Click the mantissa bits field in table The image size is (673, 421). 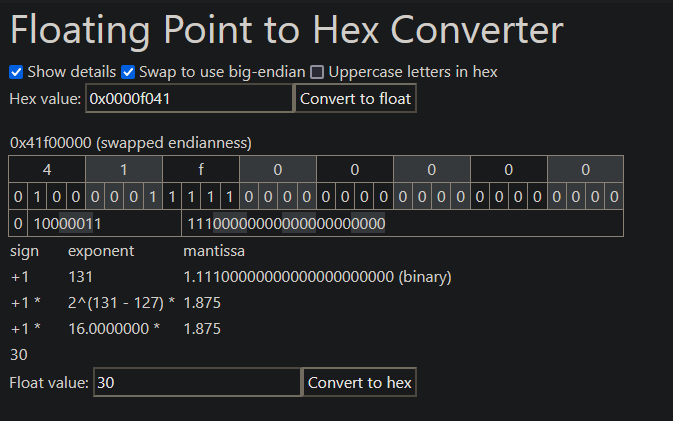pos(286,223)
